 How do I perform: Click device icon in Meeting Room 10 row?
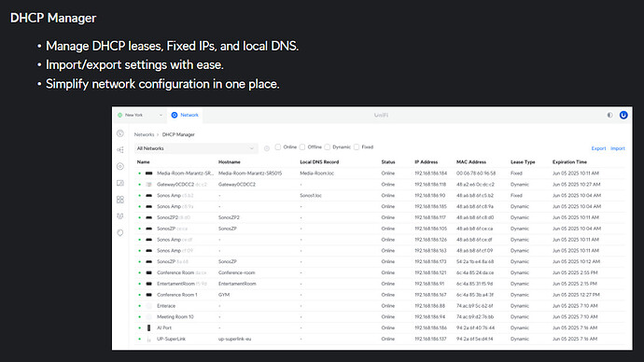coord(148,317)
